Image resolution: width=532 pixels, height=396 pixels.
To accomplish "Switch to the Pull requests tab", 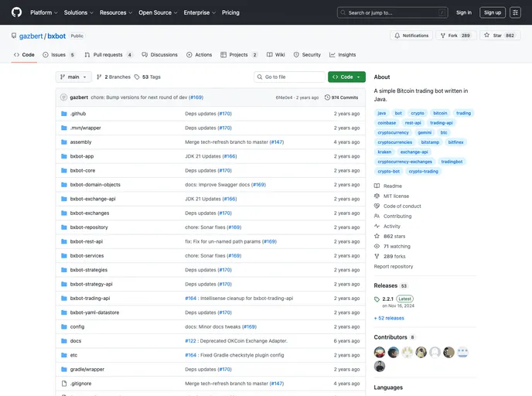I will pos(108,55).
